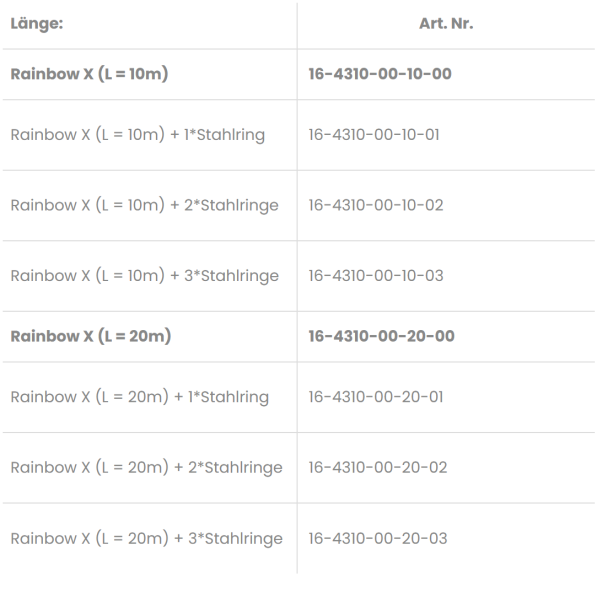Click article number 16-4310-00-10-01
The height and width of the screenshot is (600, 613).
click(x=375, y=134)
